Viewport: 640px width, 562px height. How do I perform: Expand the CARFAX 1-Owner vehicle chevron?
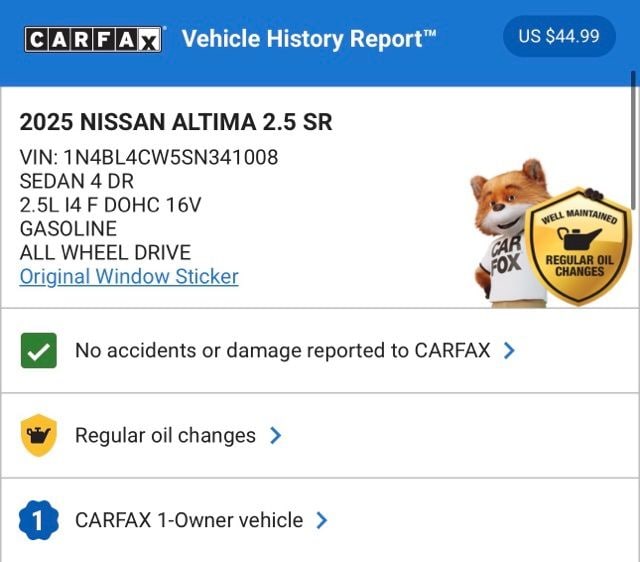[x=322, y=520]
